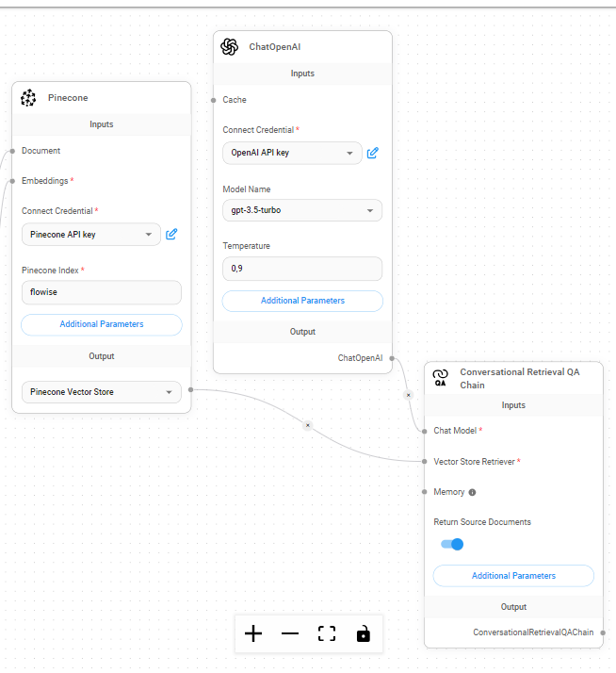The image size is (616, 673).
Task: Click the ChatOpenAI node logo icon
Action: click(x=230, y=47)
